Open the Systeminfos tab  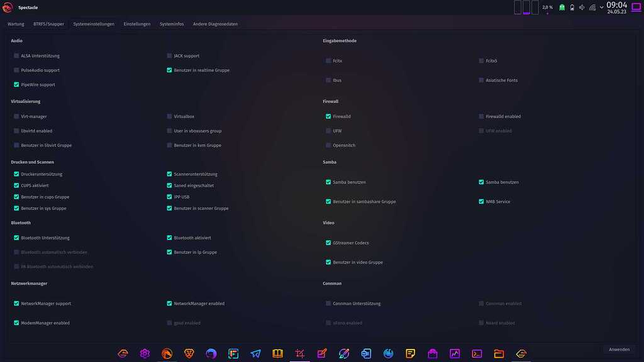pyautogui.click(x=172, y=23)
